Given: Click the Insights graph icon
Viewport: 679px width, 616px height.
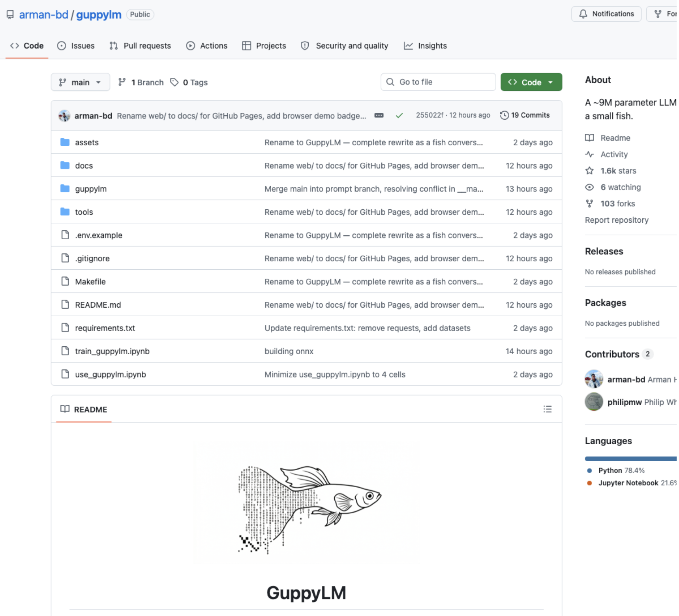Looking at the screenshot, I should pyautogui.click(x=409, y=46).
